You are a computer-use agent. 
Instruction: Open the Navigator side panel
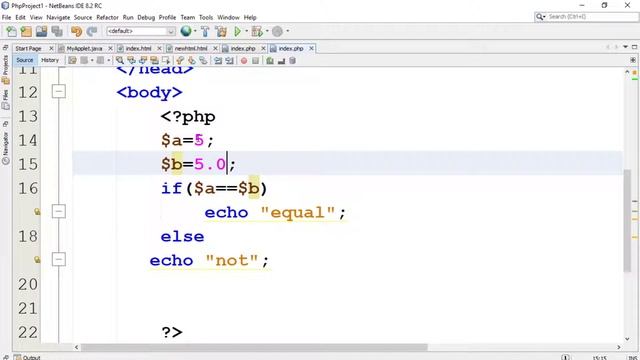5,147
